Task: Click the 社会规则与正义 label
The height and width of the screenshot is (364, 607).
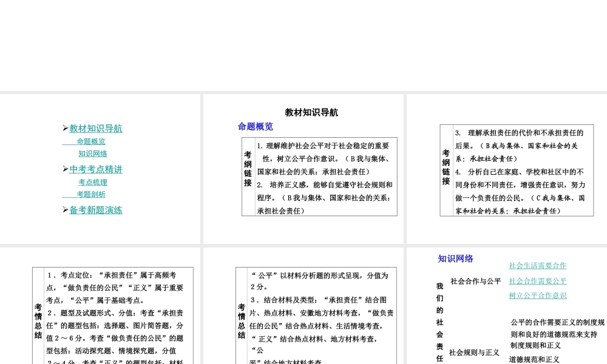Action: pyautogui.click(x=474, y=352)
